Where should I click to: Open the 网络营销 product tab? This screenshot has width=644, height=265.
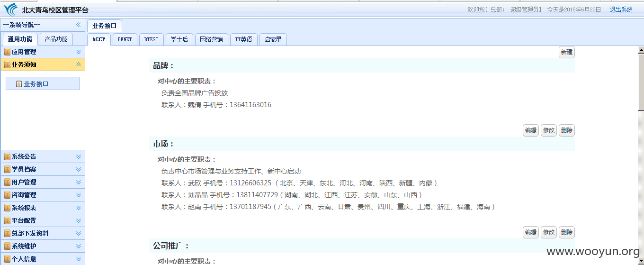click(x=211, y=39)
